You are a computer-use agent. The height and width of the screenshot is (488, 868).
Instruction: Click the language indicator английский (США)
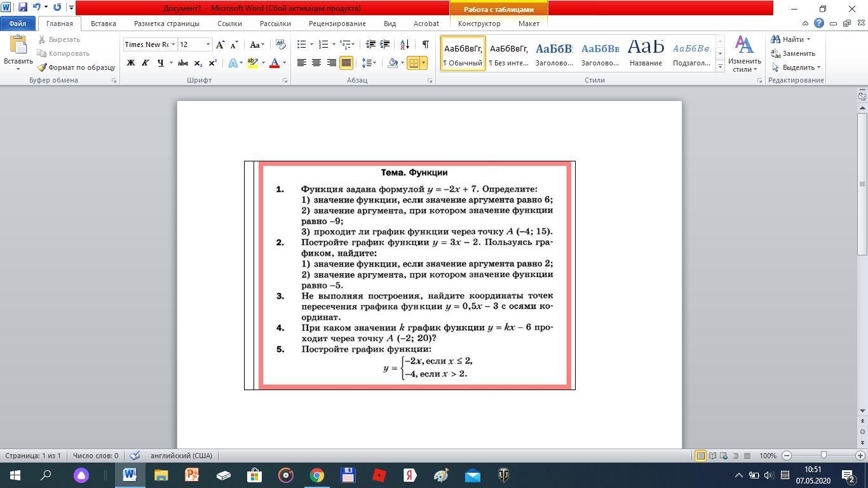tap(181, 456)
